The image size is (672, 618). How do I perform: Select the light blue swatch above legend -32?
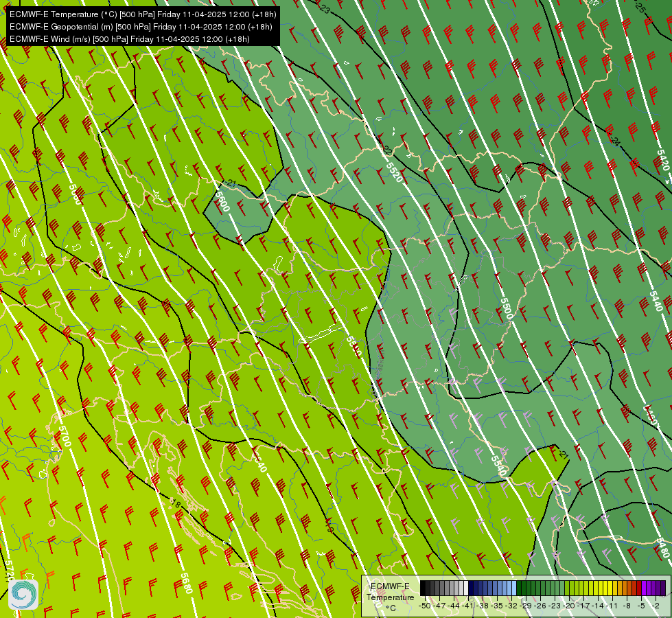click(514, 588)
